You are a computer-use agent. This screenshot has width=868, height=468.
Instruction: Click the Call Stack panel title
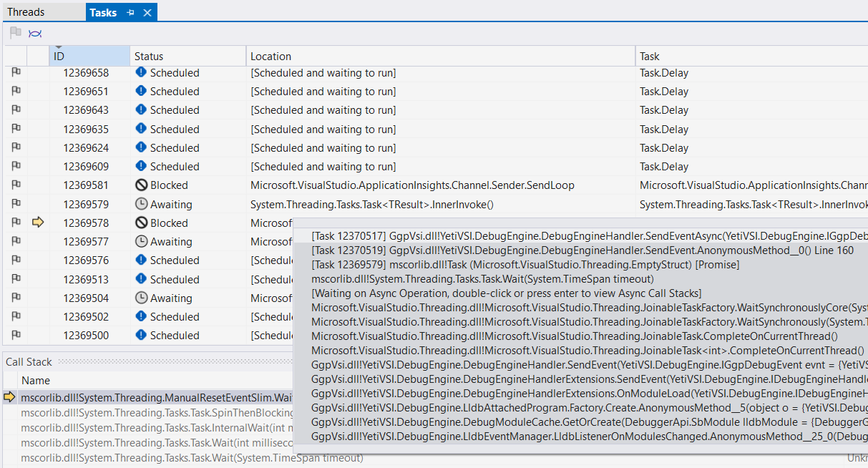tap(29, 362)
